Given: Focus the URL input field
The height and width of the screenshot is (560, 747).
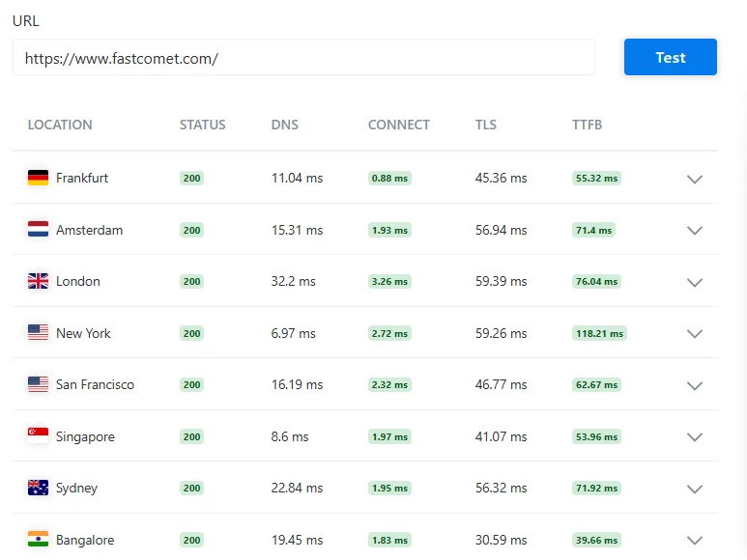Looking at the screenshot, I should pyautogui.click(x=304, y=58).
